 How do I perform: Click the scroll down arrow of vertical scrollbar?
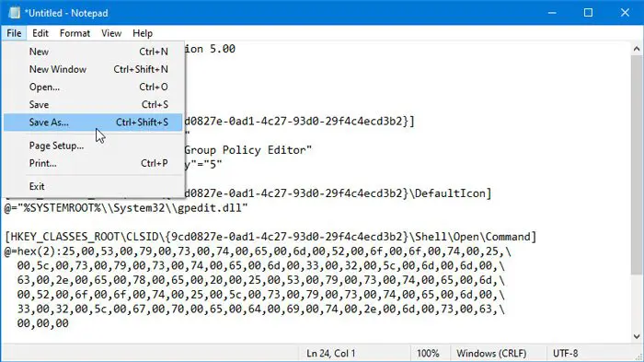[637, 336]
